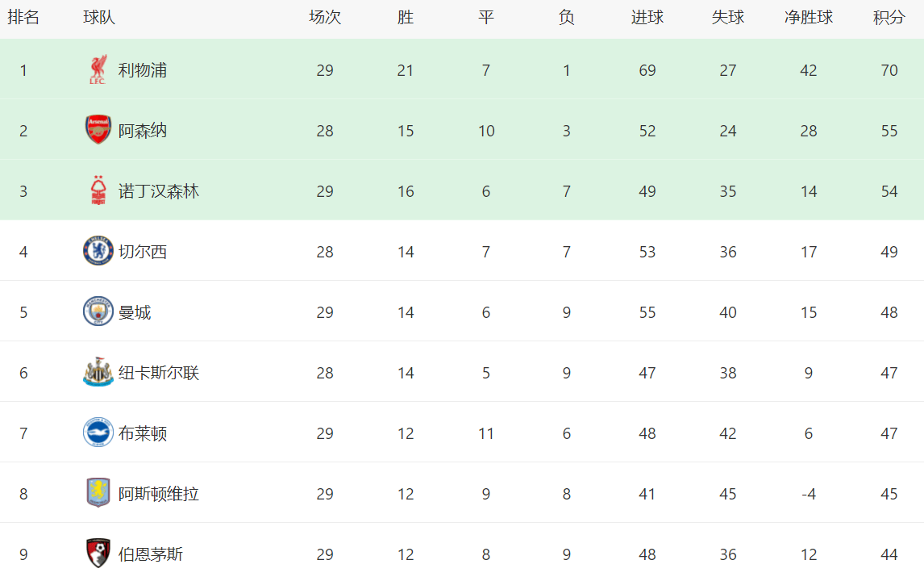Click the Newcastle United crest
This screenshot has height=581, width=924.
click(98, 373)
